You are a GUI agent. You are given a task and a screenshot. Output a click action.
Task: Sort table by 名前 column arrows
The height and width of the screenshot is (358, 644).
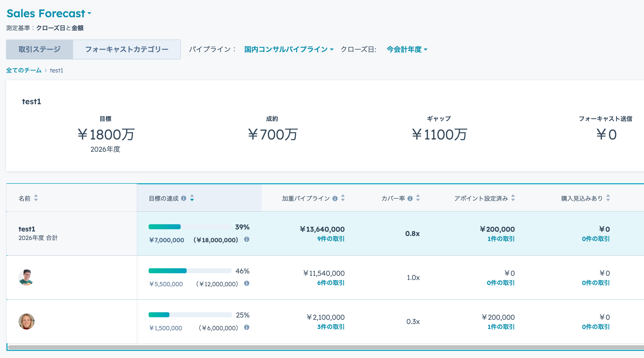click(36, 198)
